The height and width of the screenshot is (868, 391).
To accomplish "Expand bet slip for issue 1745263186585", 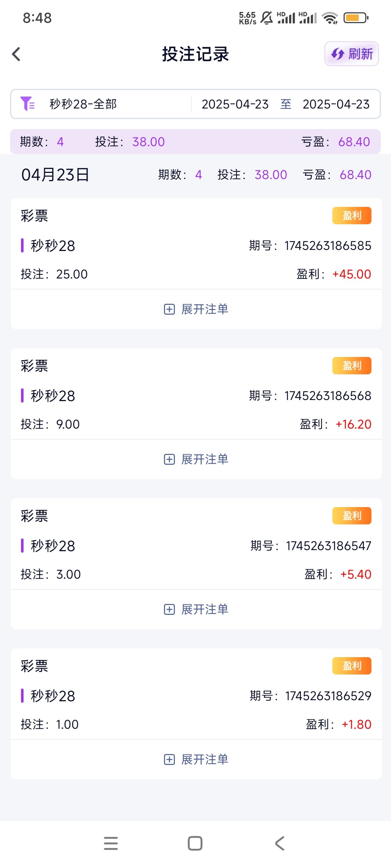I will tap(196, 309).
